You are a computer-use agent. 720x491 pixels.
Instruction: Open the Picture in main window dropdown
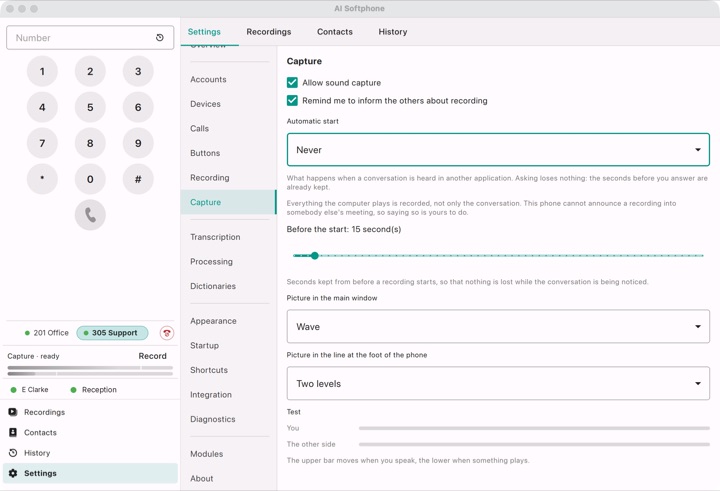coord(498,327)
